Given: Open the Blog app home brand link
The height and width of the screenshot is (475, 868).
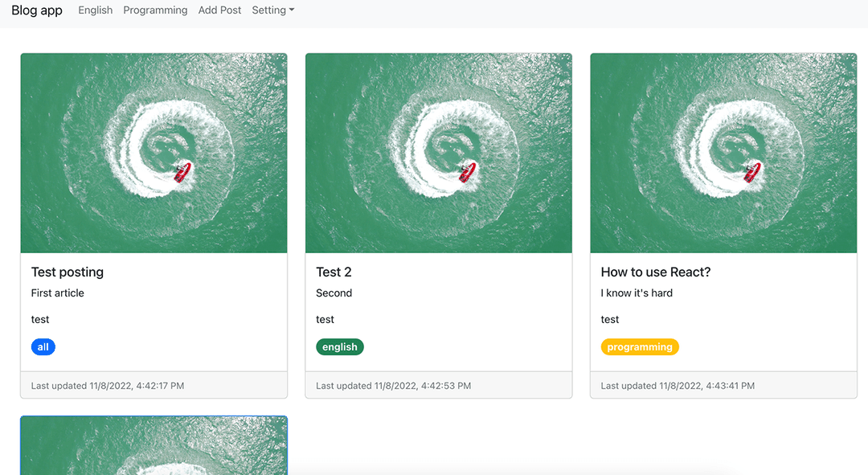Looking at the screenshot, I should coord(36,10).
